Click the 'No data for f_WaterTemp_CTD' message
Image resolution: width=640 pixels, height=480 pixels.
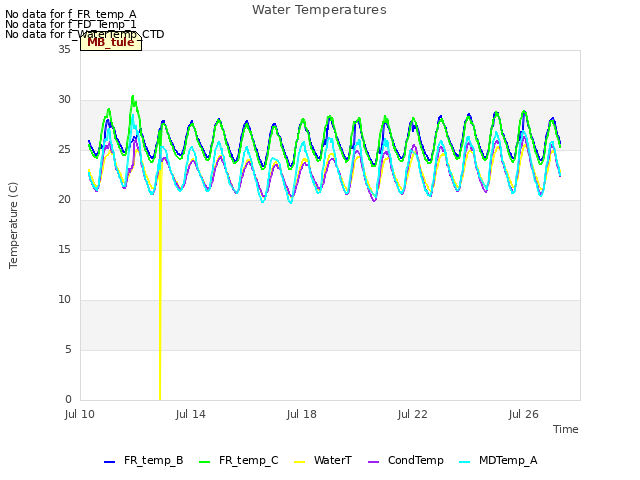click(84, 34)
